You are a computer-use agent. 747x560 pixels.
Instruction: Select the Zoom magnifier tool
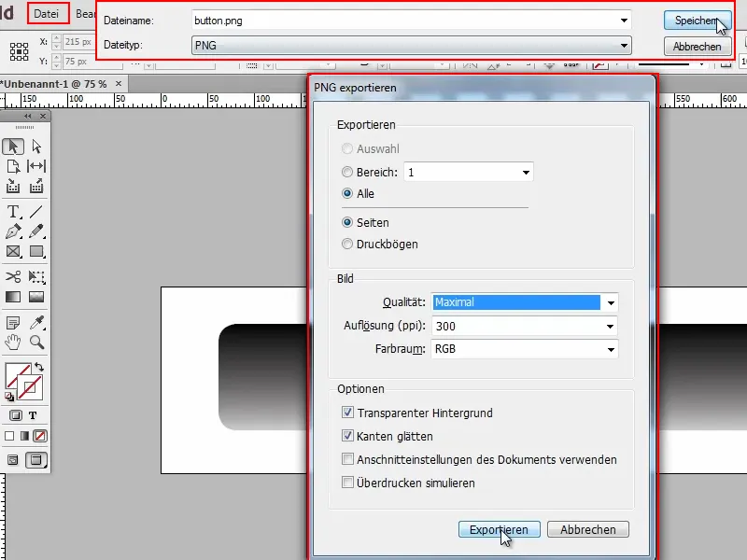pyautogui.click(x=36, y=342)
